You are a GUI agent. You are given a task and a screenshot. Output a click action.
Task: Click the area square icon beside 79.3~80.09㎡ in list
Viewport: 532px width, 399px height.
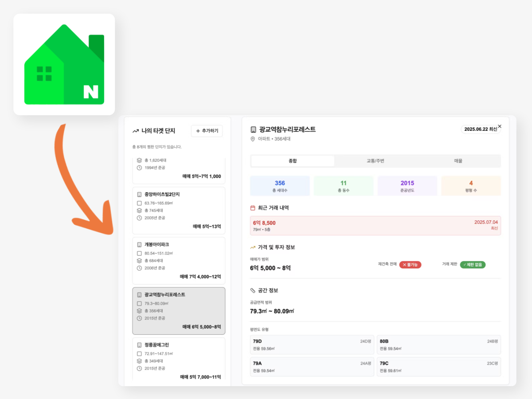[139, 303]
